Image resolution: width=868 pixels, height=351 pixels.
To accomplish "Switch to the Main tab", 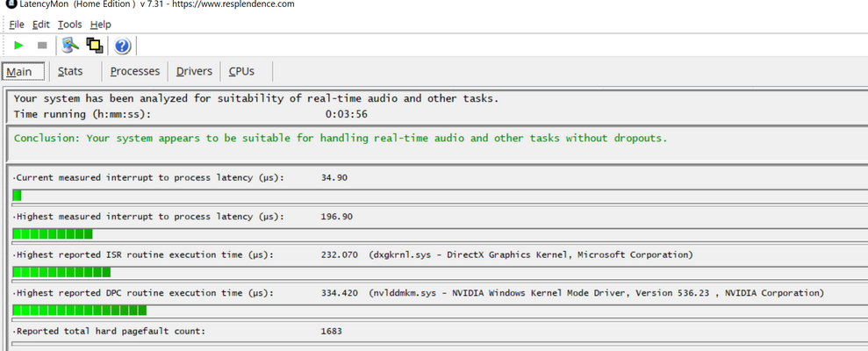I will pos(23,71).
